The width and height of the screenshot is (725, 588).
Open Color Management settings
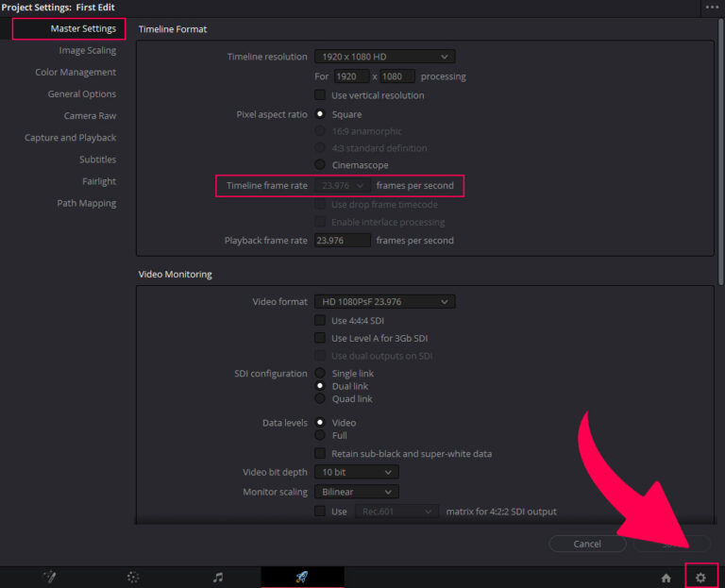pos(76,72)
